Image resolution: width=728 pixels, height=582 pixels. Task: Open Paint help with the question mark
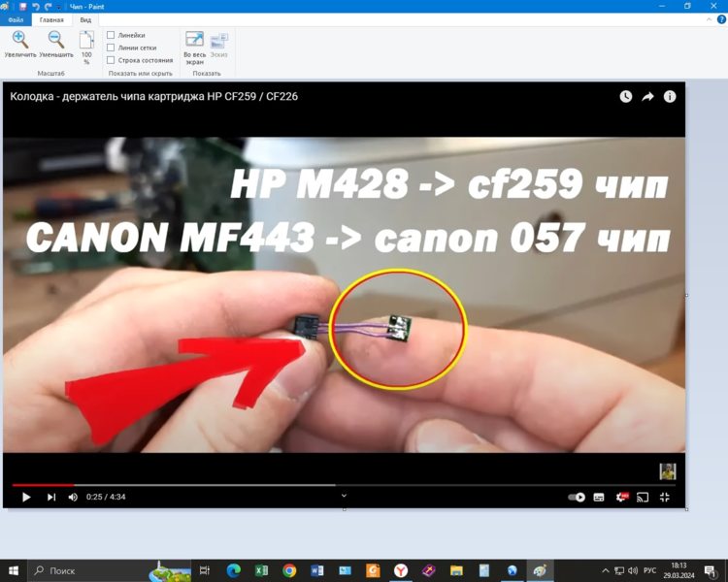pyautogui.click(x=721, y=19)
